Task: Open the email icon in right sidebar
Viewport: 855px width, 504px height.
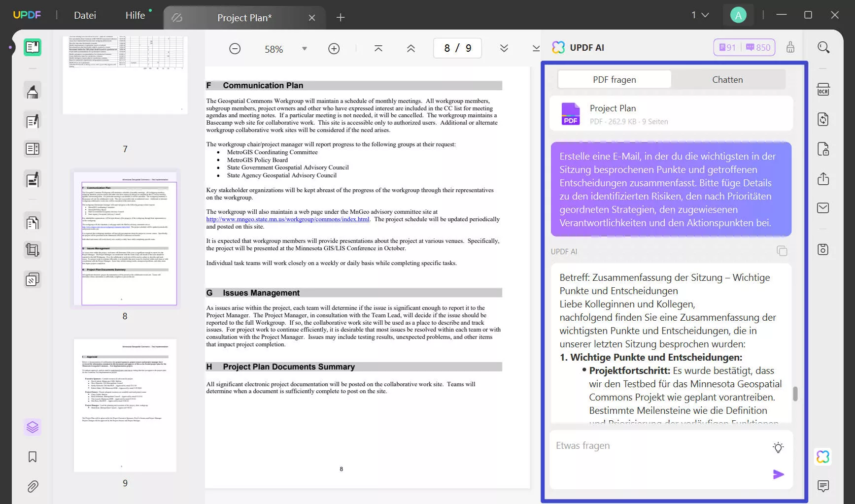Action: pyautogui.click(x=823, y=208)
